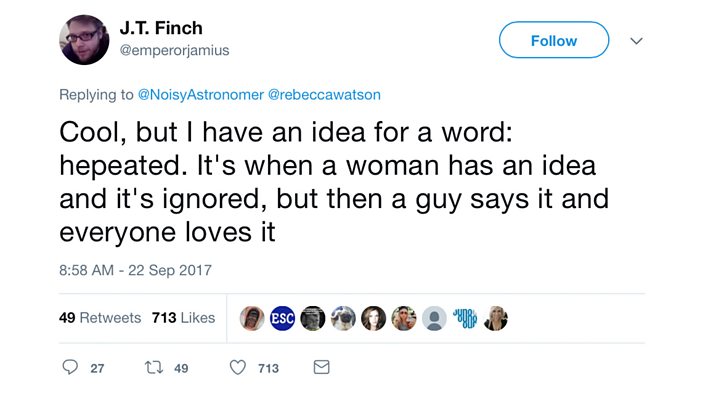View the 49 Retweets list

coord(100,318)
